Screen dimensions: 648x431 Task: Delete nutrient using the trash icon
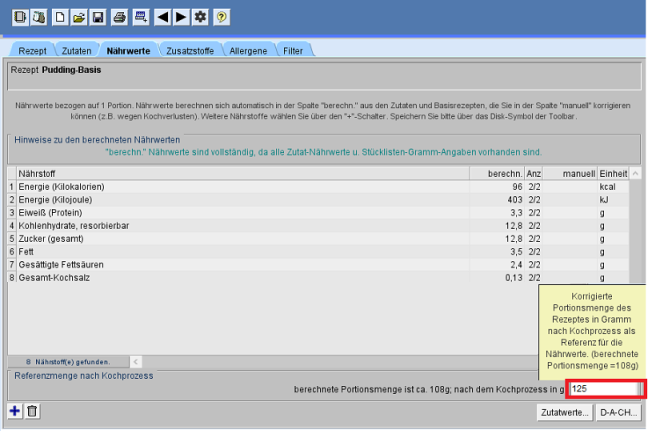point(32,411)
